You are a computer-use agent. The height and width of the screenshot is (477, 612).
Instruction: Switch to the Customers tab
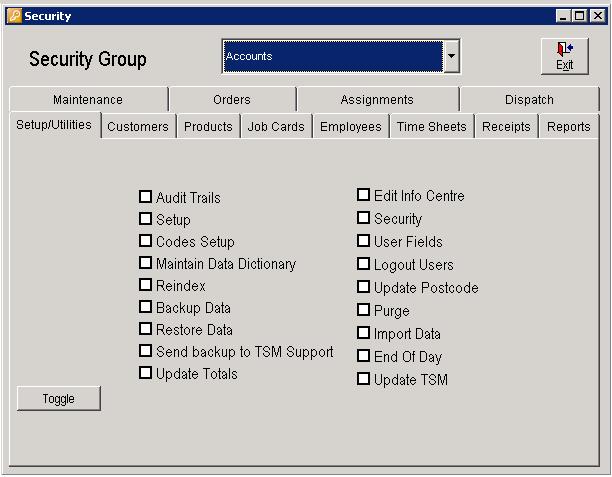click(138, 127)
